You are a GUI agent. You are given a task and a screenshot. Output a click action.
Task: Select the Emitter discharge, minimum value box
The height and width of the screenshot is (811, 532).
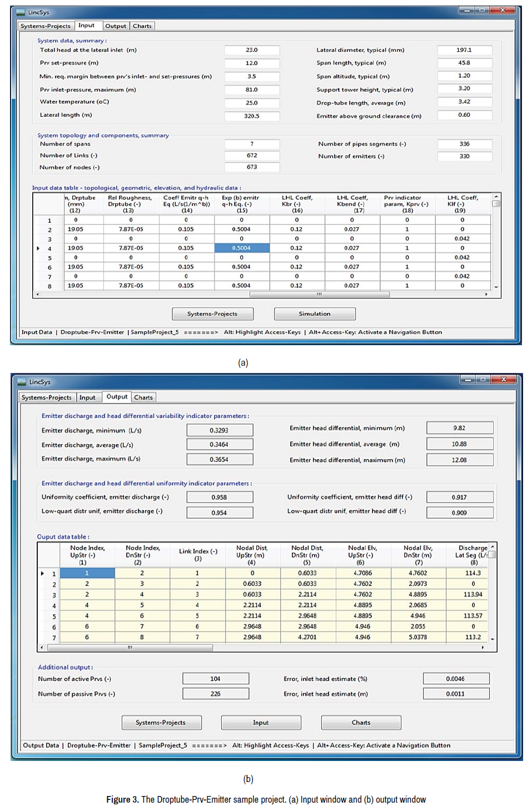pyautogui.click(x=220, y=430)
